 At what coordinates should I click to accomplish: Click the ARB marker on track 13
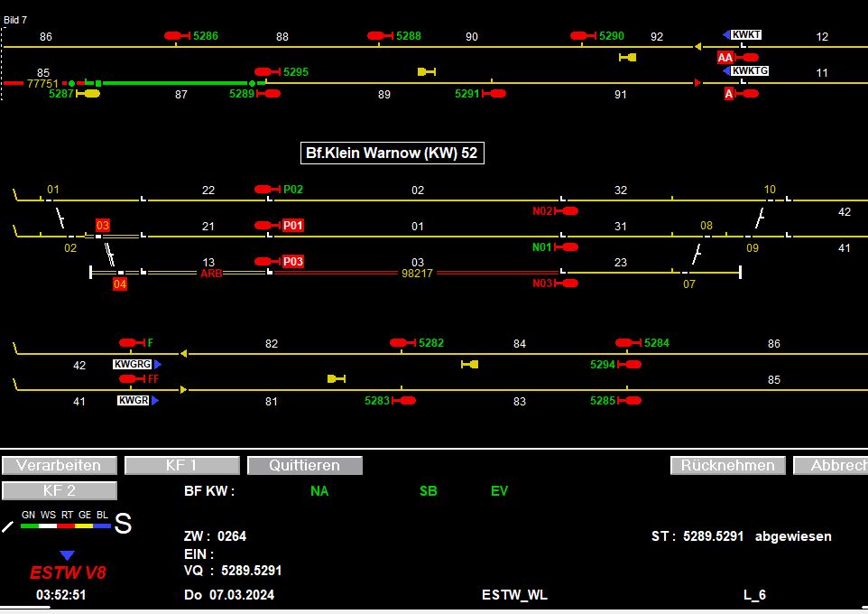click(211, 274)
